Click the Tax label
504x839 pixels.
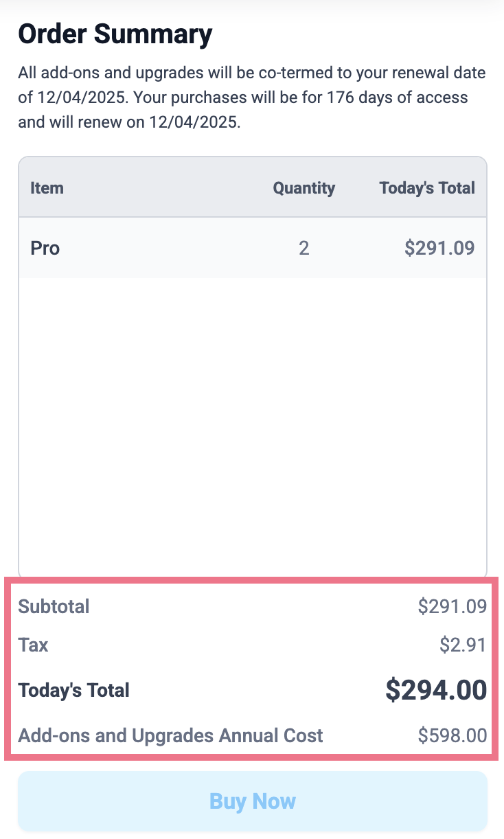pos(33,645)
